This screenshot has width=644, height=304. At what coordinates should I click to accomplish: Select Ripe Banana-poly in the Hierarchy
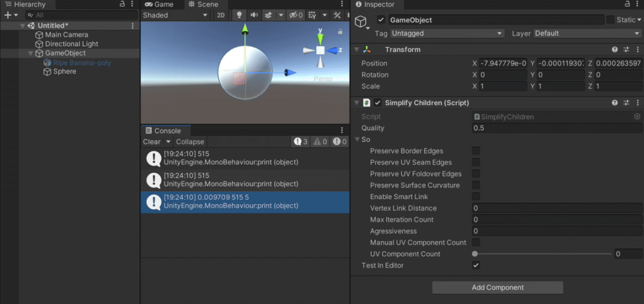click(x=82, y=63)
